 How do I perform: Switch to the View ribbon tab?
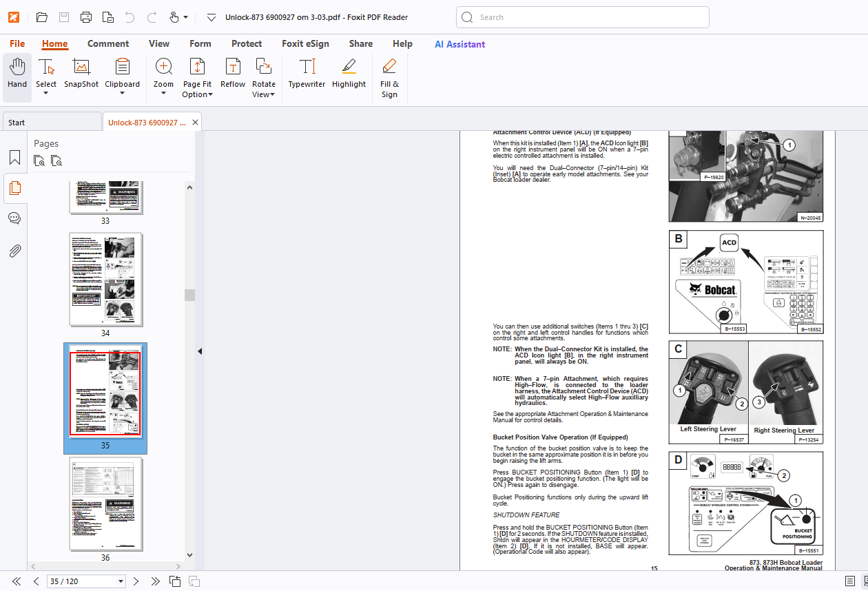159,43
